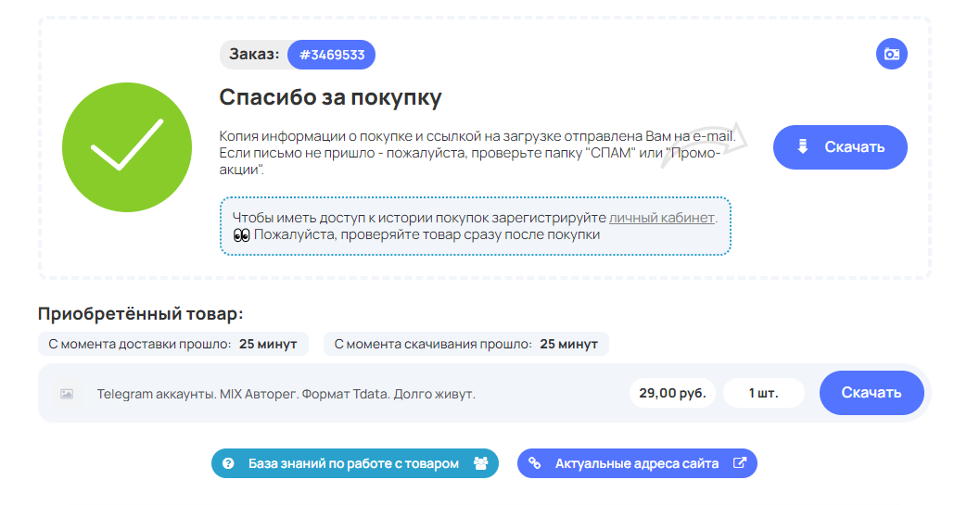Click the С момента доставки прошло badge
980x505 pixels.
click(173, 344)
